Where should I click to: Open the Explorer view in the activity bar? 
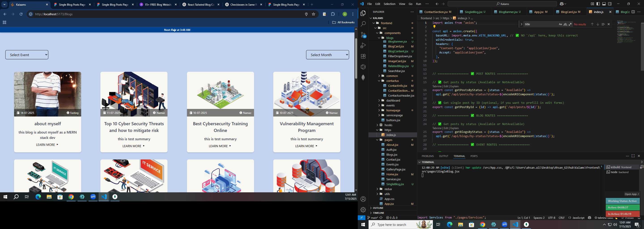point(363,13)
